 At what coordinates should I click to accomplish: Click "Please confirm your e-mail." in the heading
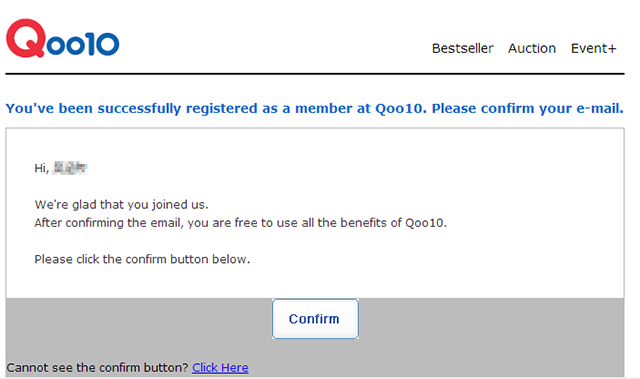[x=527, y=108]
